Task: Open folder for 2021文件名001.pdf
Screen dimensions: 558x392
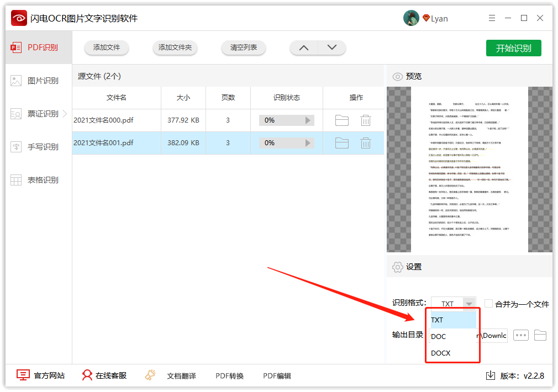Action: coord(341,143)
